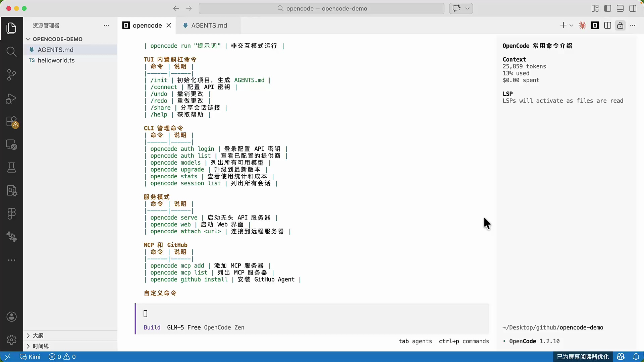Click the screen reader optimized status item
Image resolution: width=644 pixels, height=362 pixels.
(583, 357)
